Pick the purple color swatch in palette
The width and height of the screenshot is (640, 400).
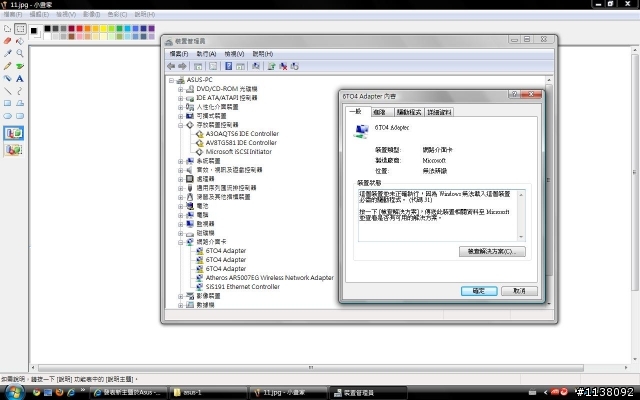click(151, 28)
